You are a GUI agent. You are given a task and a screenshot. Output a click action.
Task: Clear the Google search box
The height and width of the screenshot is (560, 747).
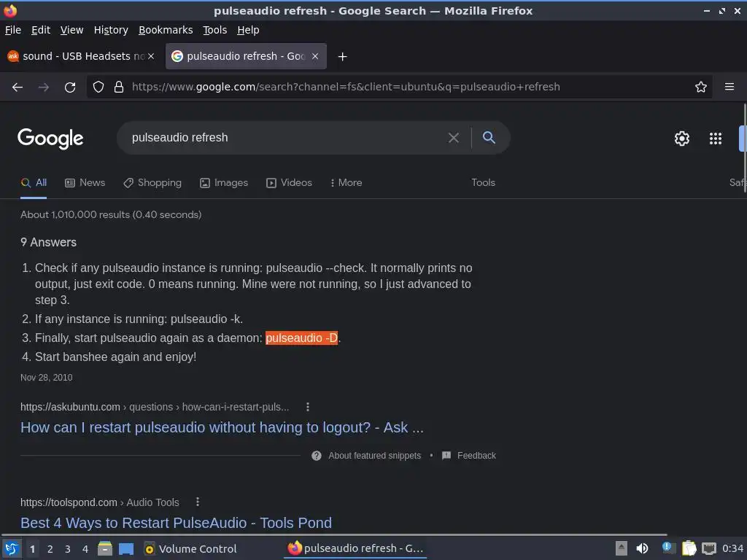click(x=454, y=138)
